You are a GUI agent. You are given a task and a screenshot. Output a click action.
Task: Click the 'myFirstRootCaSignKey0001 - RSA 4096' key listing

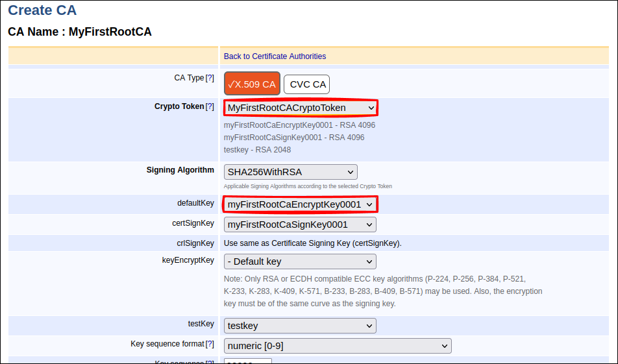coord(294,138)
